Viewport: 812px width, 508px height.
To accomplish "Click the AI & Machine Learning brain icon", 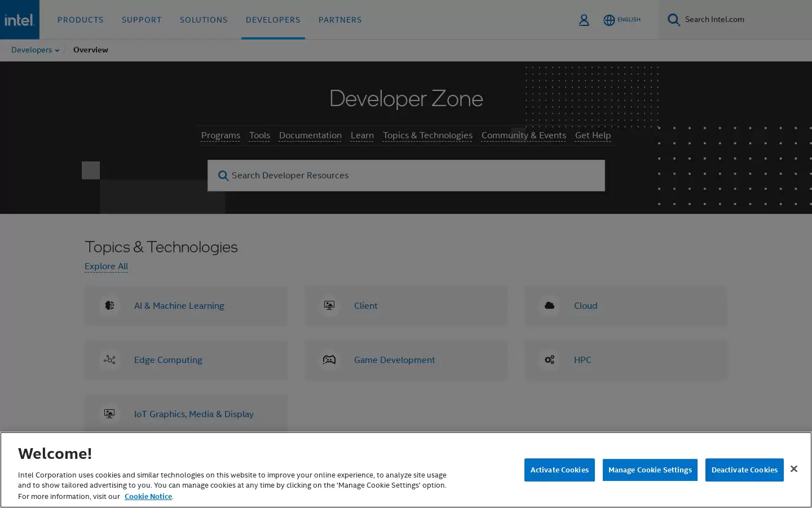I will (x=109, y=306).
